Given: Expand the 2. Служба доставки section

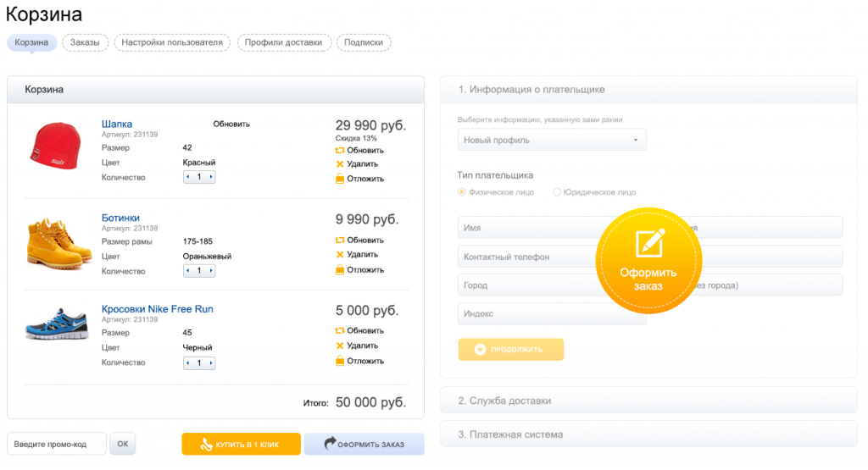Looking at the screenshot, I should [x=648, y=401].
